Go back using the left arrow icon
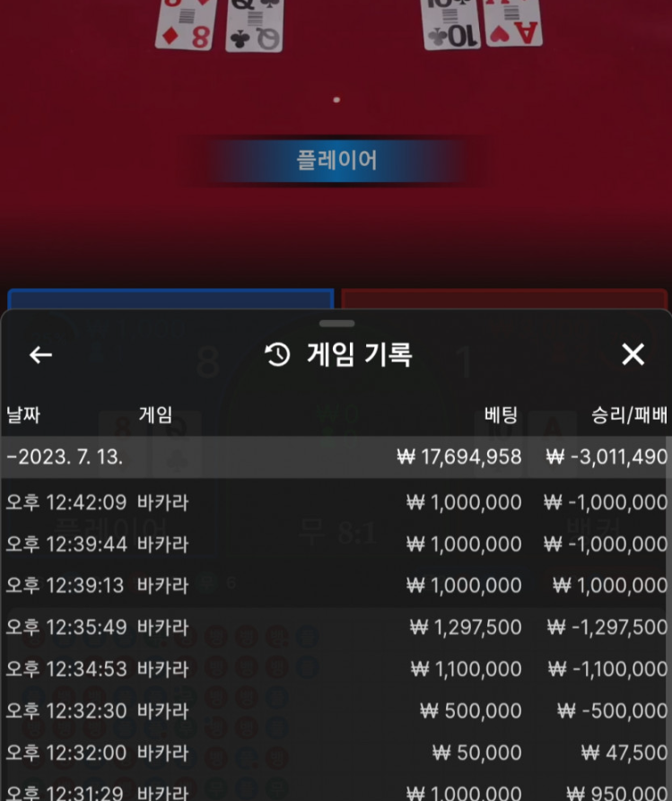The width and height of the screenshot is (672, 801). pyautogui.click(x=41, y=354)
